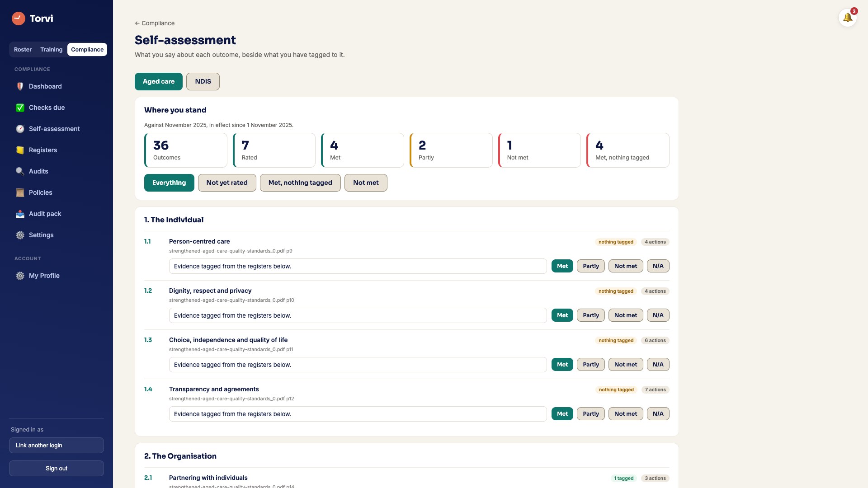Open My Profile in the sidebar
This screenshot has width=868, height=488.
(57, 276)
